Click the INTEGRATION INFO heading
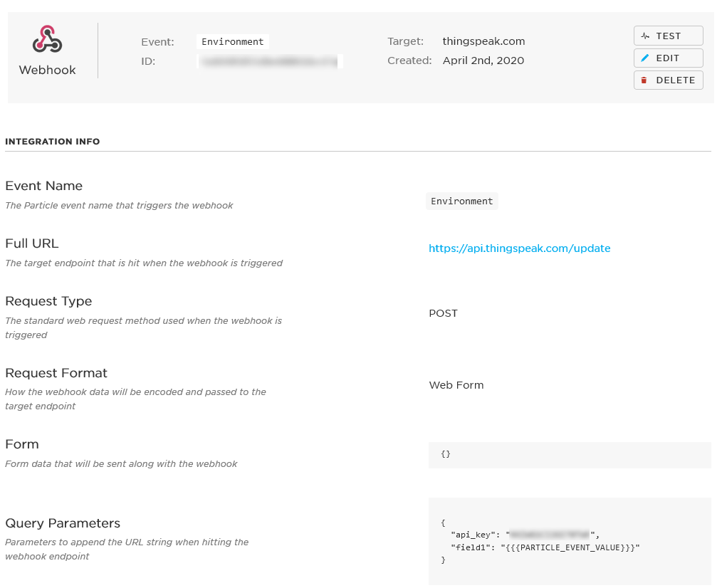This screenshot has height=588, width=722. [53, 142]
